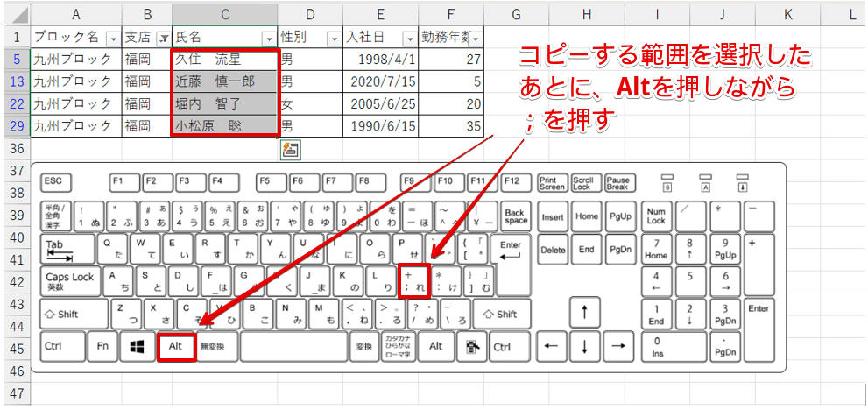This screenshot has width=868, height=410.
Task: Select row 1 header
Action: coord(16,37)
